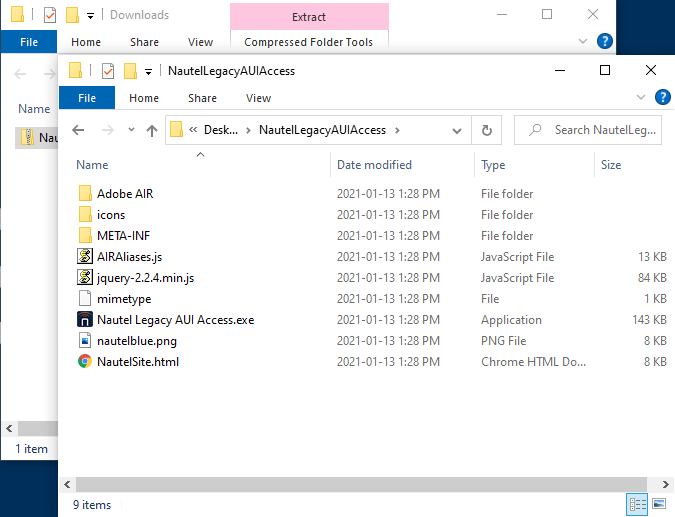Click Chrome HTML Do... type cell
675x517 pixels.
[x=533, y=362]
